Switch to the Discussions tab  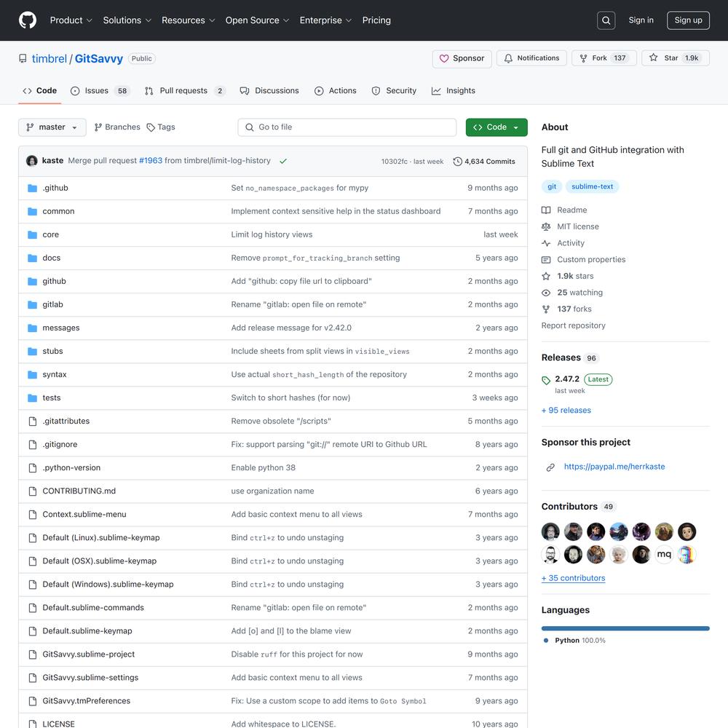pyautogui.click(x=269, y=91)
